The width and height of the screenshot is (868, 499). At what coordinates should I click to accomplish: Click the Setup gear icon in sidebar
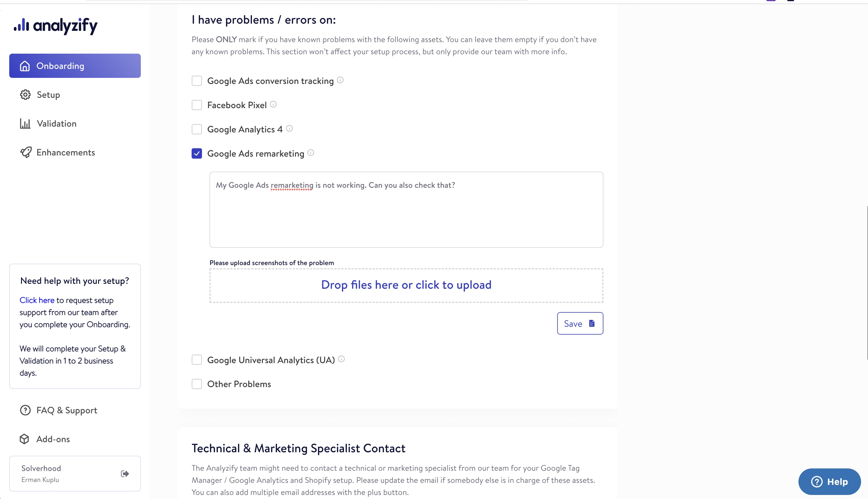(25, 95)
